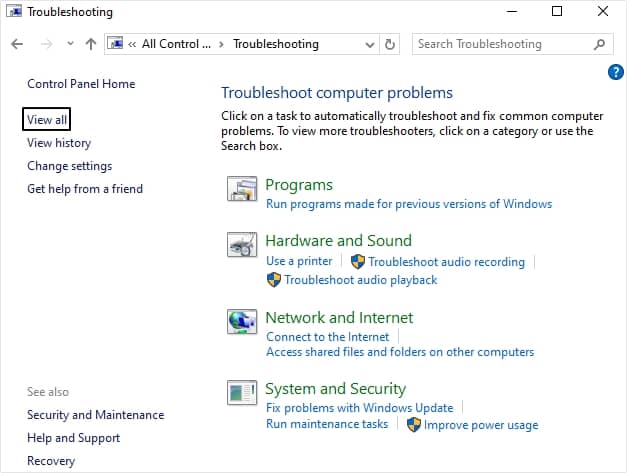Image resolution: width=627 pixels, height=473 pixels.
Task: Click the address bar control panel icon
Action: (x=116, y=43)
